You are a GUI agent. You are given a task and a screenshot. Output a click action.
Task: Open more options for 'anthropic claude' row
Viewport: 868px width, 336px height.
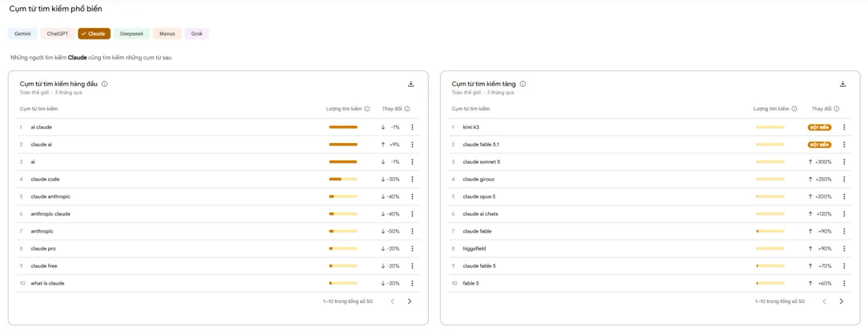click(x=412, y=214)
